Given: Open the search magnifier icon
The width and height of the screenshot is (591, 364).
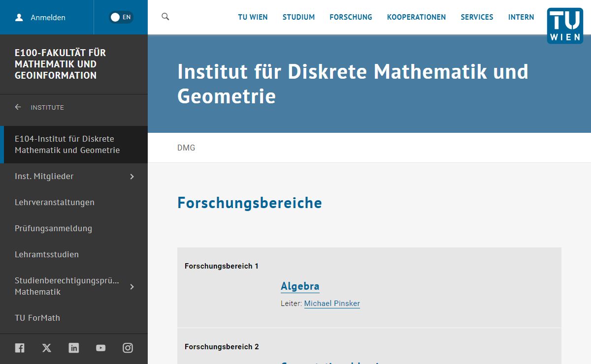Looking at the screenshot, I should (x=165, y=17).
